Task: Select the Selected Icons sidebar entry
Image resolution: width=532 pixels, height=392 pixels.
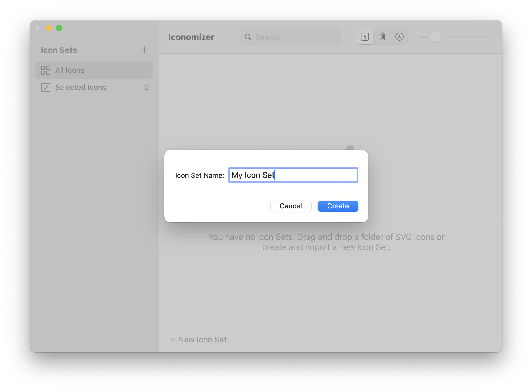Action: point(81,87)
